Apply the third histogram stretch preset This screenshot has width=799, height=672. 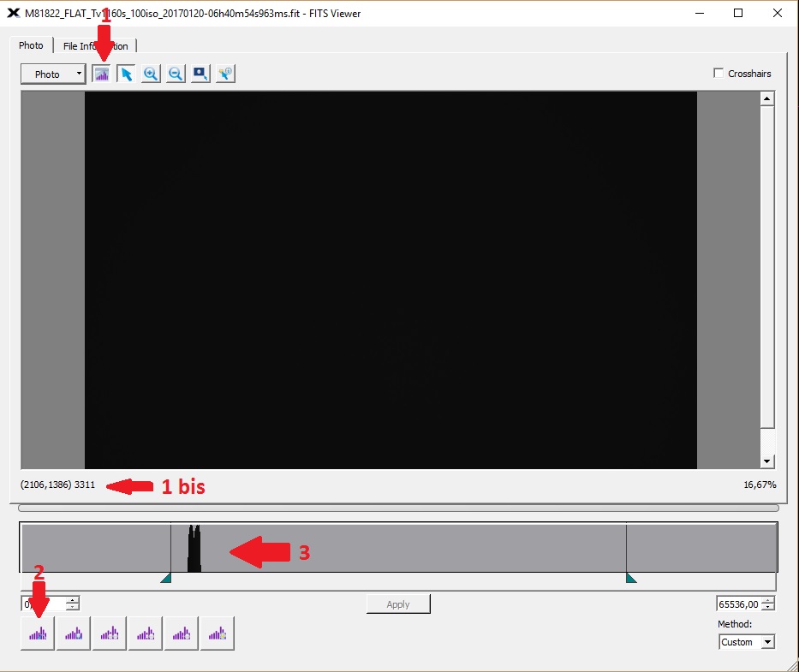tap(110, 633)
